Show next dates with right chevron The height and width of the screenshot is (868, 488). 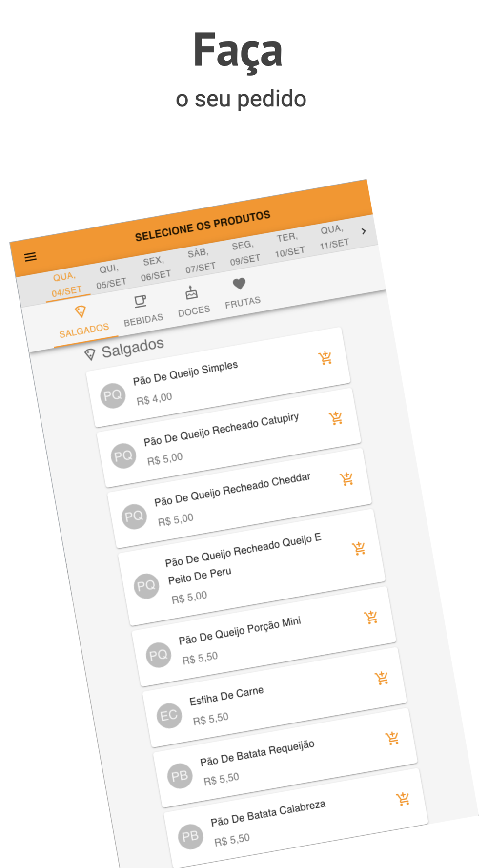[364, 231]
